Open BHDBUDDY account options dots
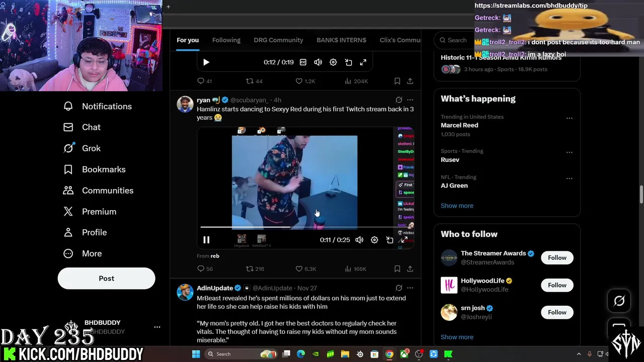644x362 pixels. point(157,327)
